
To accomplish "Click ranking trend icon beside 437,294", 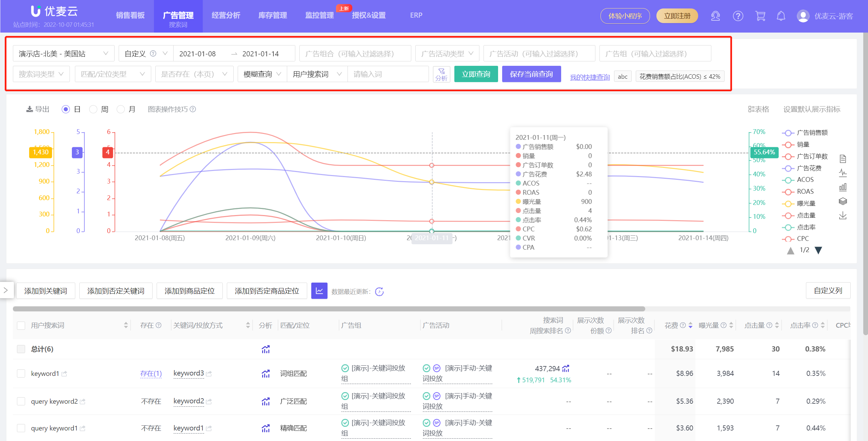I will pyautogui.click(x=566, y=368).
